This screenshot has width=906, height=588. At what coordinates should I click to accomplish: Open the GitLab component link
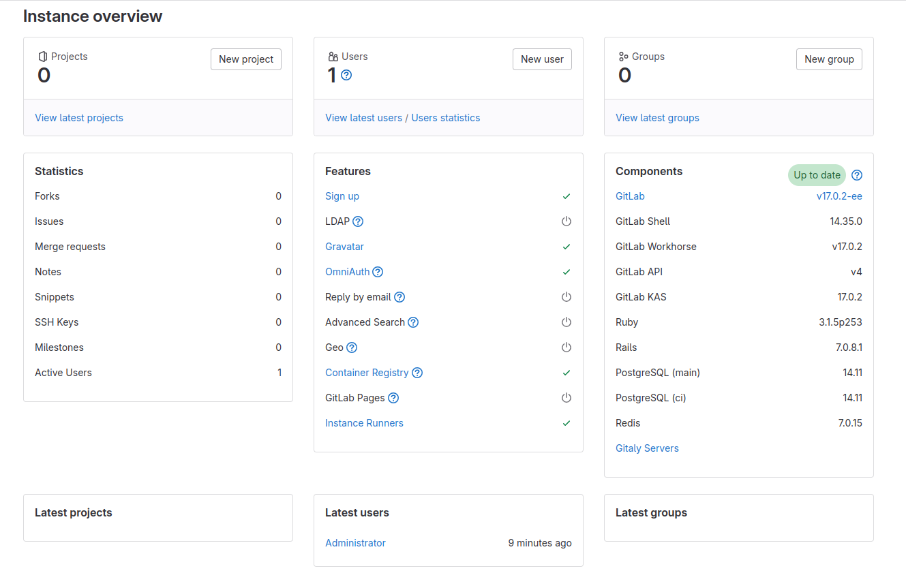630,196
